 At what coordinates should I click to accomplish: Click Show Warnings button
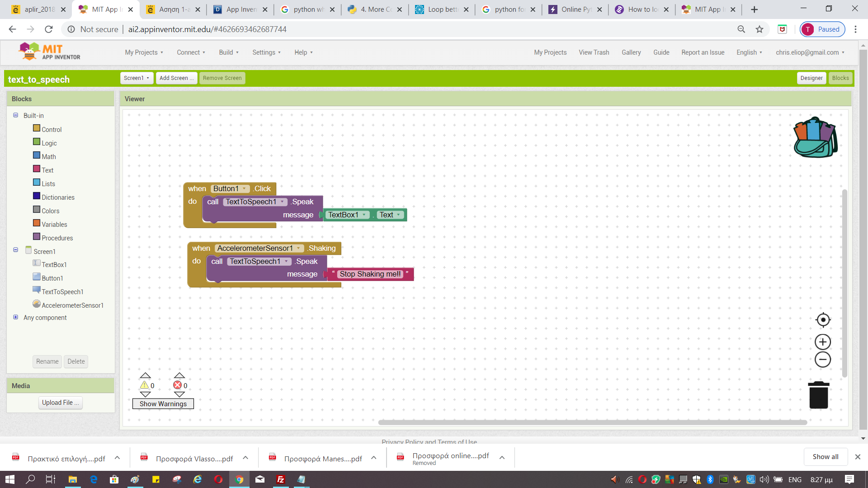click(163, 404)
